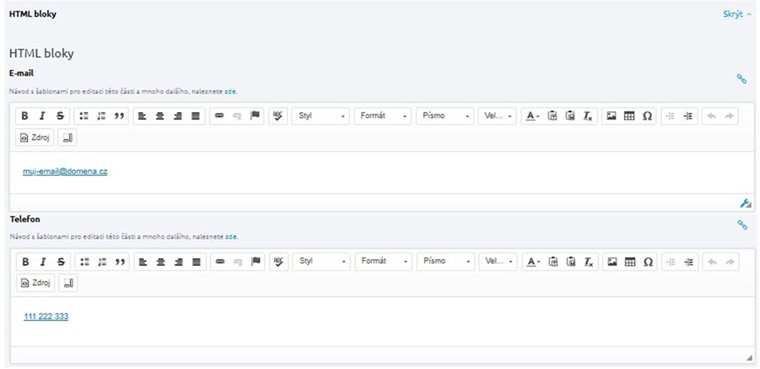Align text right in E-mail editor
This screenshot has height=369, width=760.
[x=178, y=116]
